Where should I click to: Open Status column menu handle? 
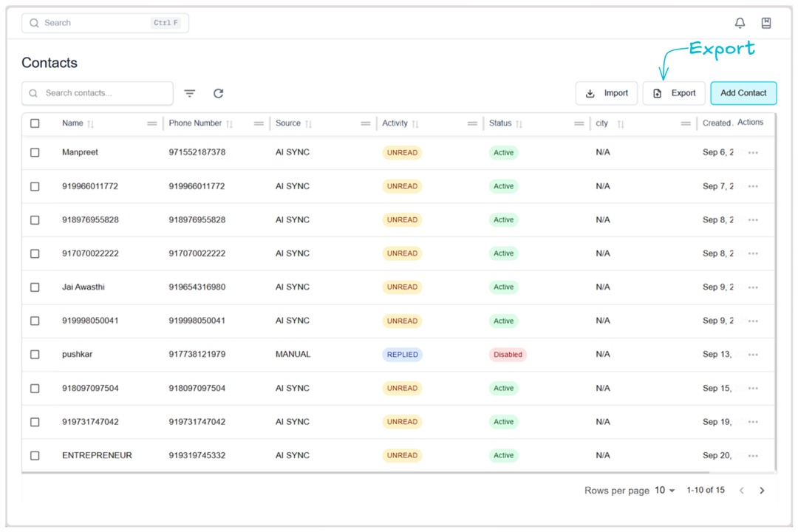[x=579, y=124]
